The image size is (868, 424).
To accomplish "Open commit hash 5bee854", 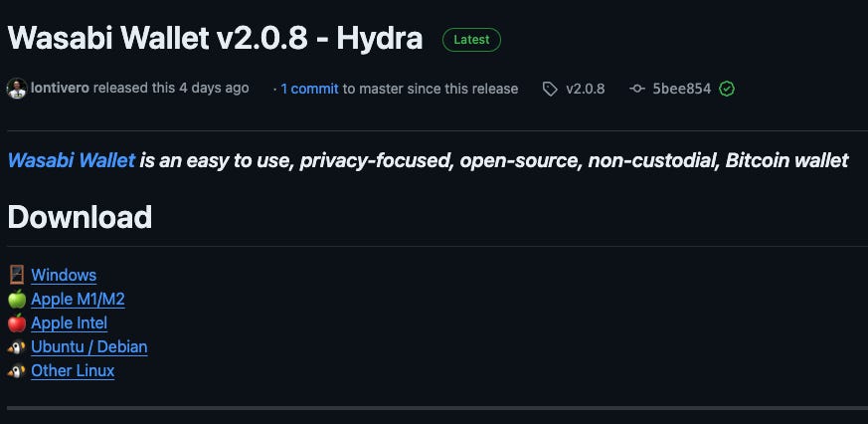I will [x=681, y=89].
